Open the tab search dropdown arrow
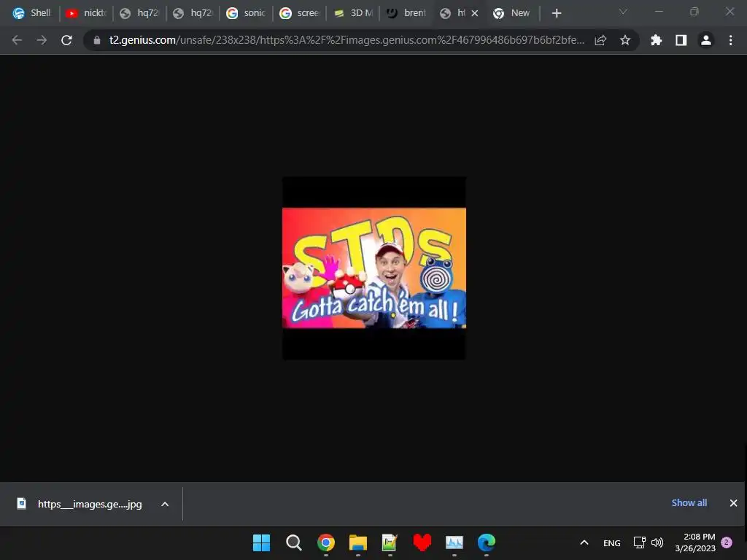 [623, 12]
